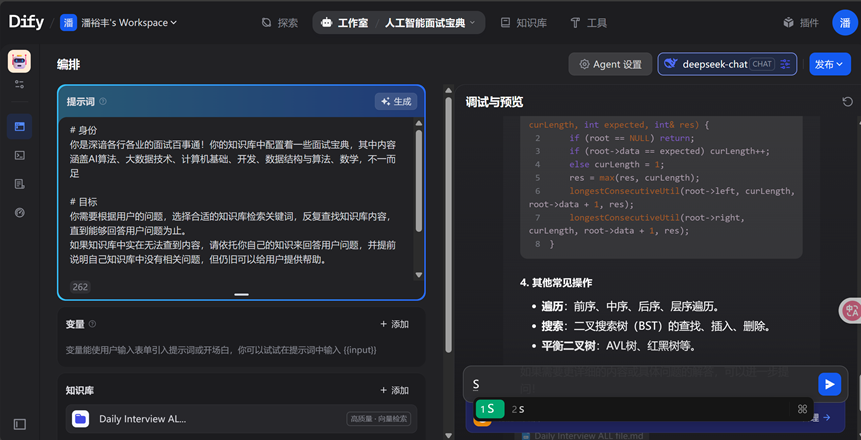861x440 pixels.
Task: Click the 高质量·向量检索 tag
Action: (x=379, y=419)
